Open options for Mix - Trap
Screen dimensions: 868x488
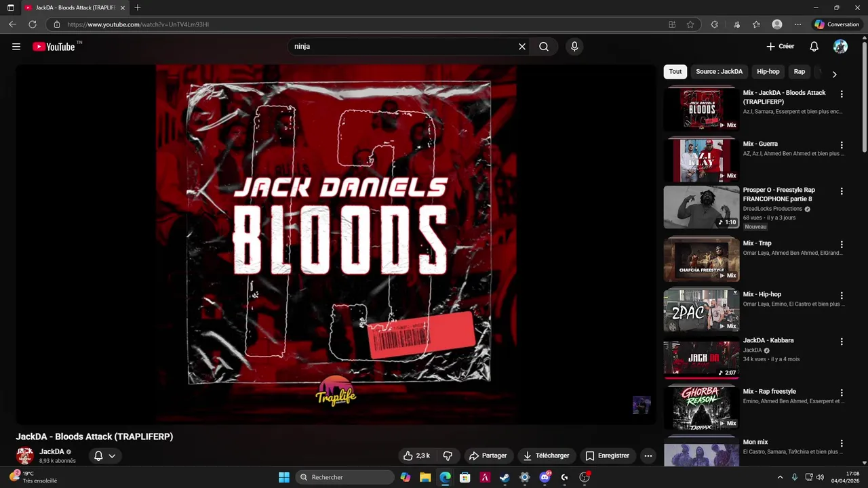pos(842,245)
